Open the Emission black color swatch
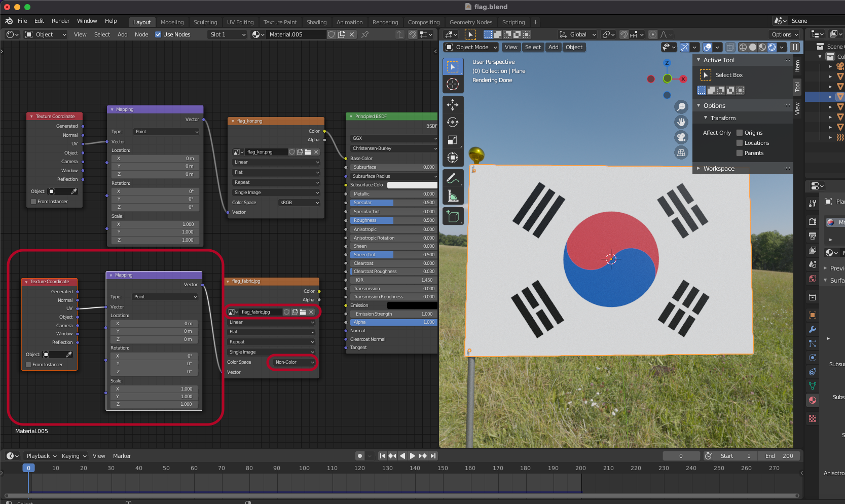 click(x=412, y=305)
